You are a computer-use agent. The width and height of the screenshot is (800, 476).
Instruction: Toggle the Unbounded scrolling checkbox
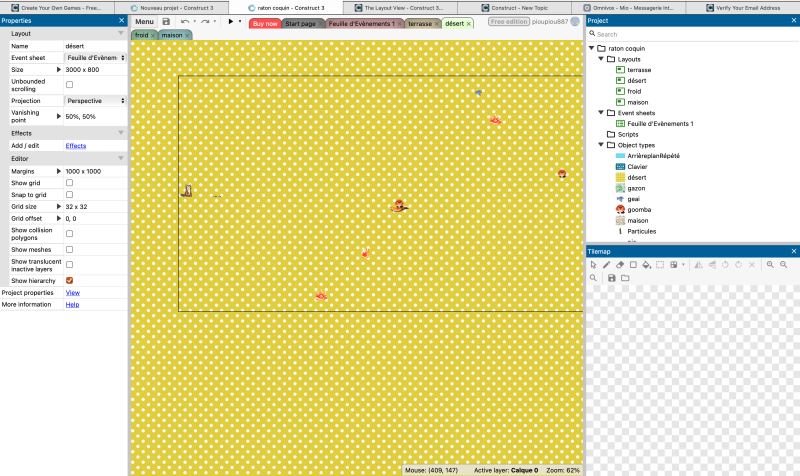coord(69,85)
